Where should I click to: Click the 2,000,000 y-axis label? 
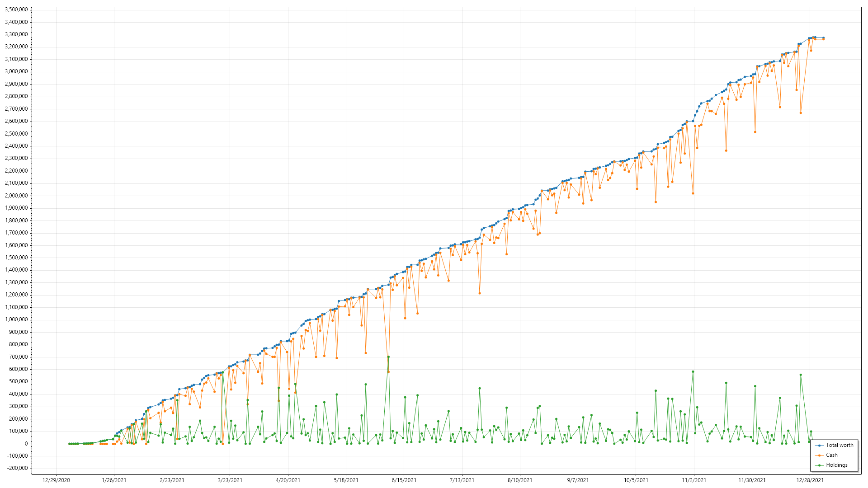point(16,196)
